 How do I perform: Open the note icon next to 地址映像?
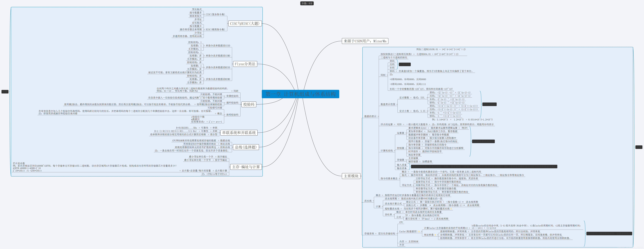[435, 235]
